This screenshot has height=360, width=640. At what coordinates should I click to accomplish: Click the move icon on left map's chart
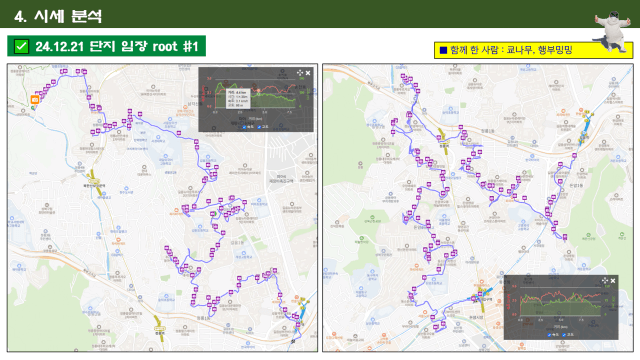[300, 73]
